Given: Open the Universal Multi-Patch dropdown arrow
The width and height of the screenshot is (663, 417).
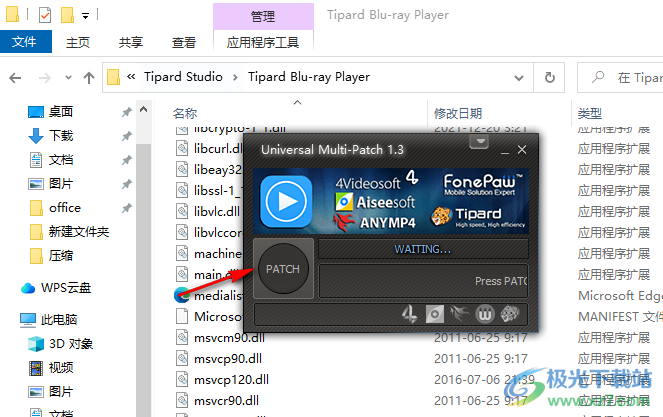Looking at the screenshot, I should (479, 141).
